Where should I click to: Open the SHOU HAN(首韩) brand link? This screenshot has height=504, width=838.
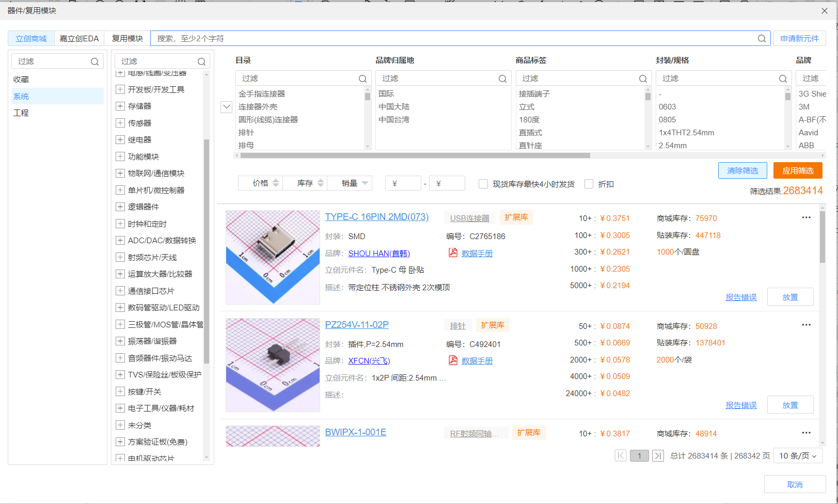379,253
